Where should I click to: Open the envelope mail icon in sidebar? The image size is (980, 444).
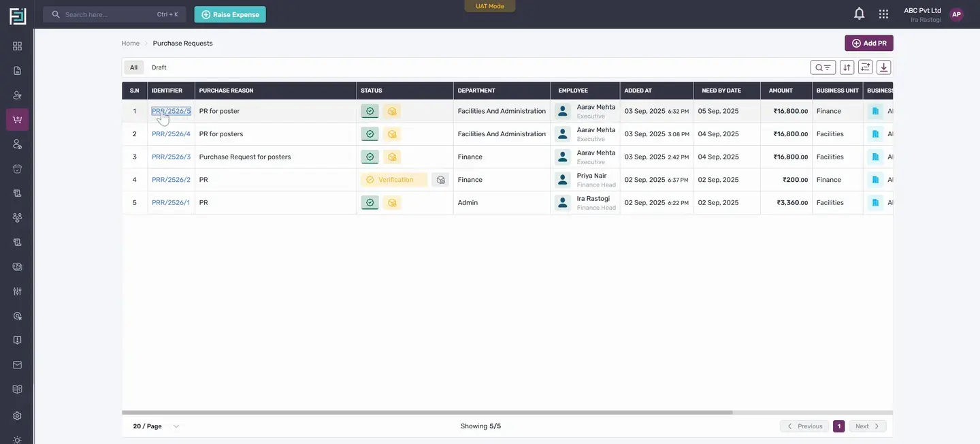(x=17, y=365)
